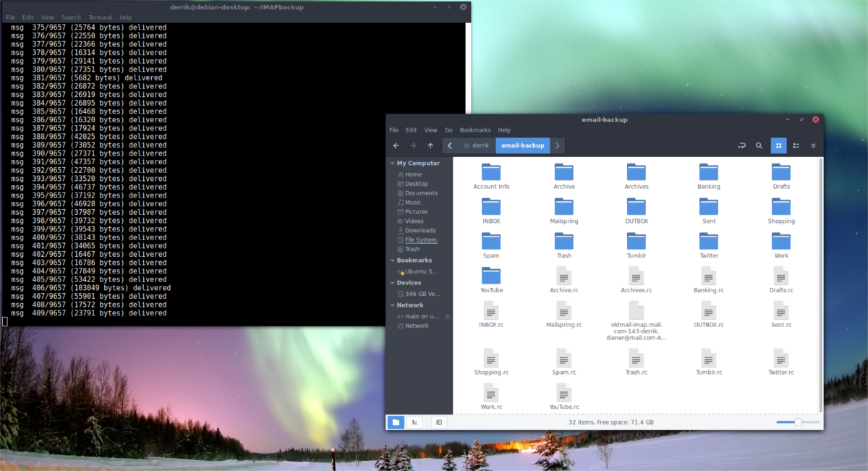Enable the places sidebar folder toggle
The width and height of the screenshot is (868, 471).
click(396, 422)
